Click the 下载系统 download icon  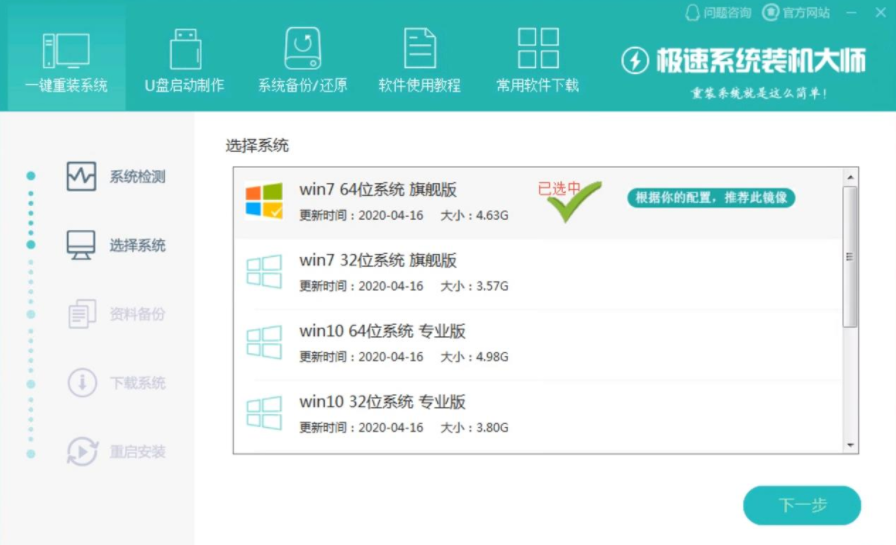tap(81, 383)
